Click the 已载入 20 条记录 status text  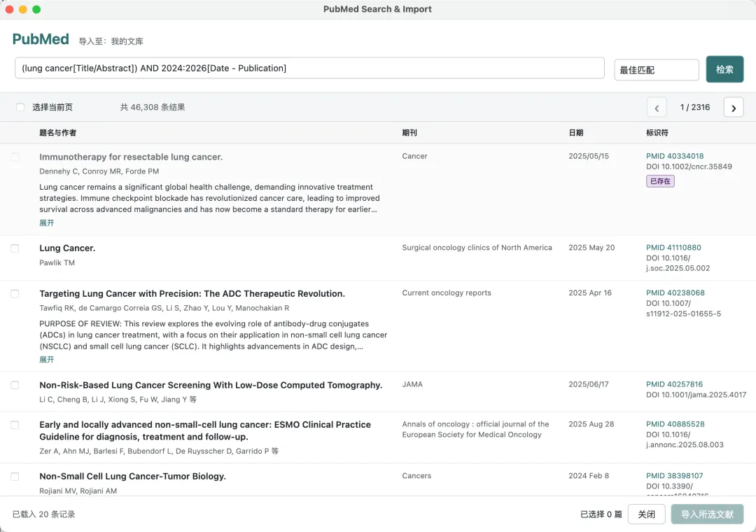(x=44, y=514)
